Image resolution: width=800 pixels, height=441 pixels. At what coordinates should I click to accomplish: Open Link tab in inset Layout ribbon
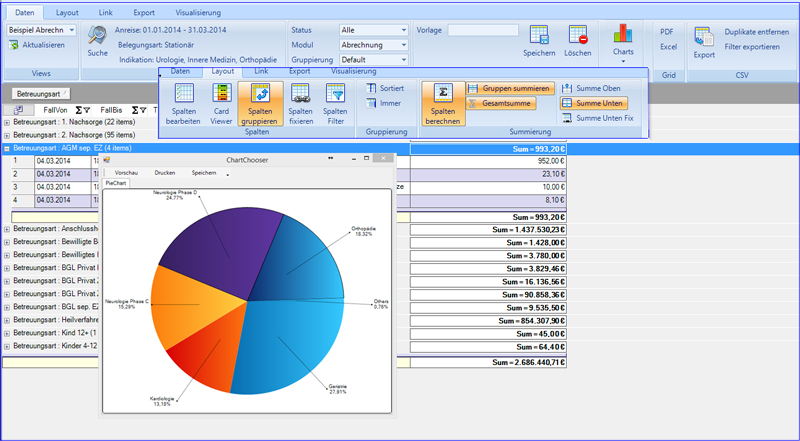coord(261,71)
